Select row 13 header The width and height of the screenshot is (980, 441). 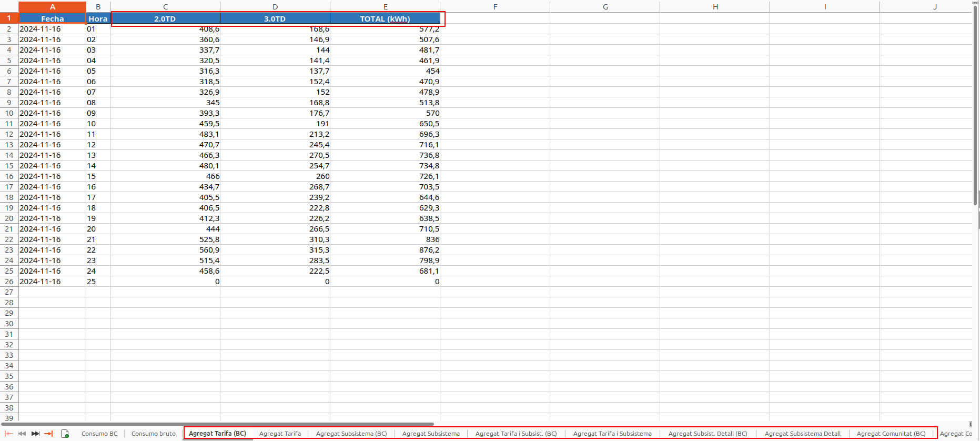tap(9, 145)
